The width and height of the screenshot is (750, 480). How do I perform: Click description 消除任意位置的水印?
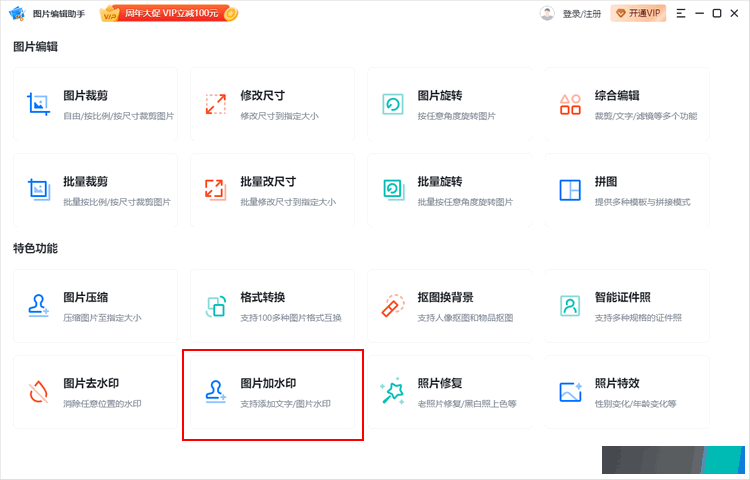102,404
